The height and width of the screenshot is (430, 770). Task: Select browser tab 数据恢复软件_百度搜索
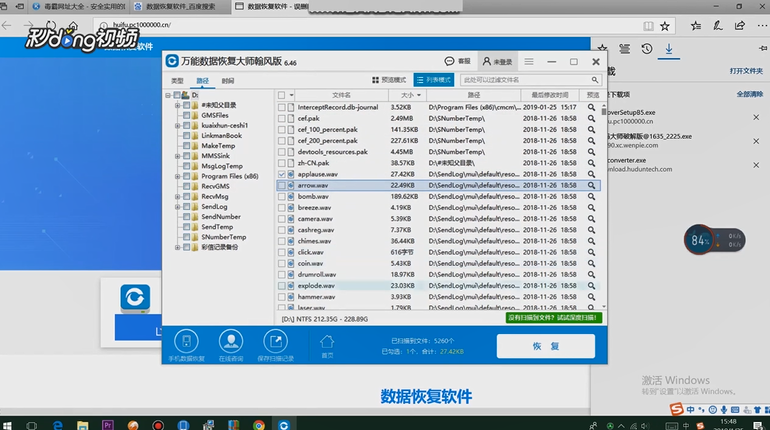tap(181, 6)
